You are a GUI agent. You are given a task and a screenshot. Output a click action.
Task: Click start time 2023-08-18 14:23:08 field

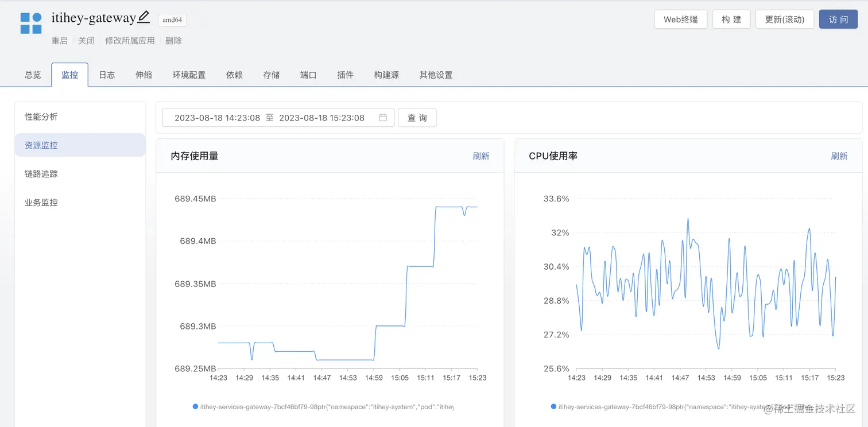pos(217,118)
